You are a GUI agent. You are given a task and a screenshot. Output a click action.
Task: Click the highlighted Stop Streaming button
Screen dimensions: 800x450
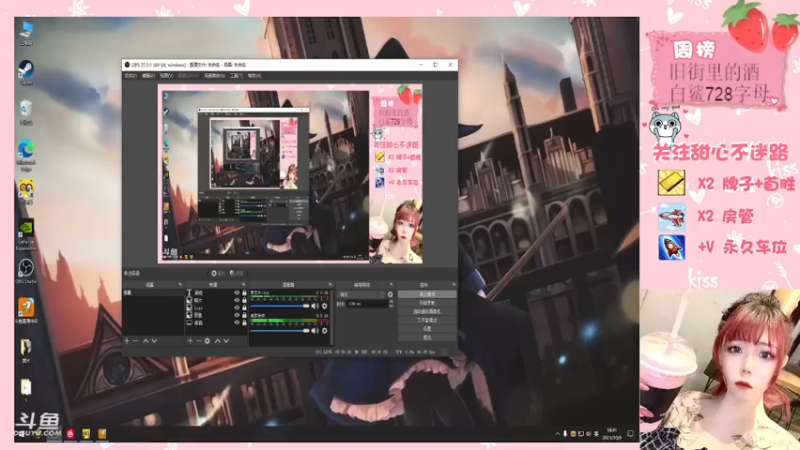click(427, 294)
